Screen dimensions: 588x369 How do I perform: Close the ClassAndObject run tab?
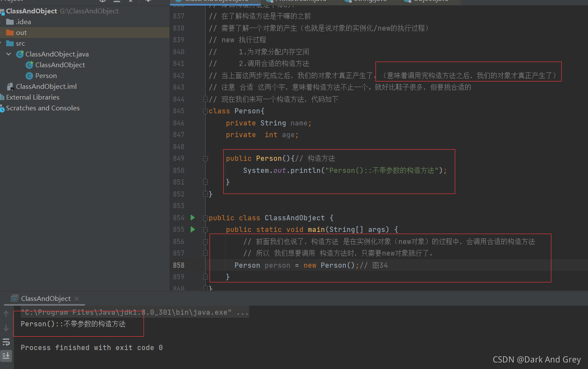point(77,298)
